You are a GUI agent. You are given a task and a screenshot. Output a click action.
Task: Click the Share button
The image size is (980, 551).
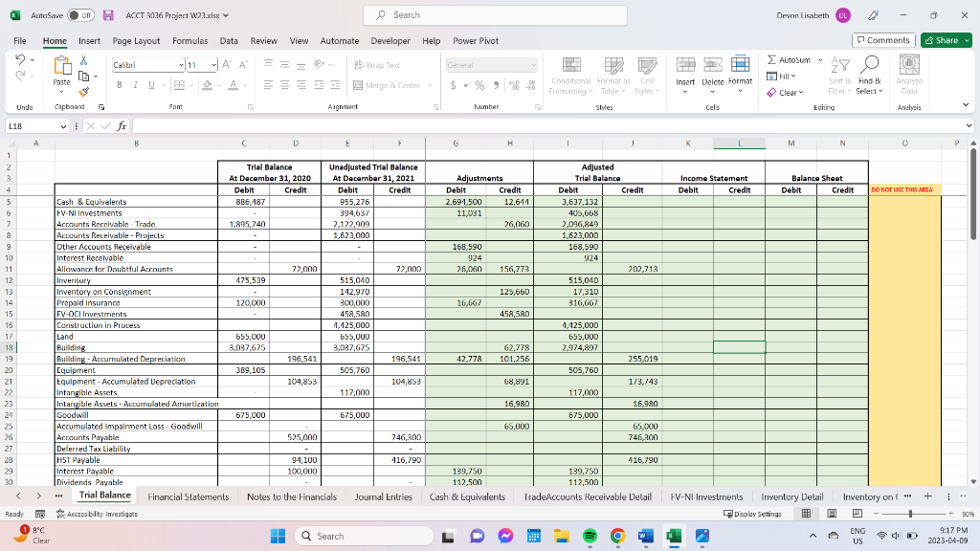[x=946, y=40]
